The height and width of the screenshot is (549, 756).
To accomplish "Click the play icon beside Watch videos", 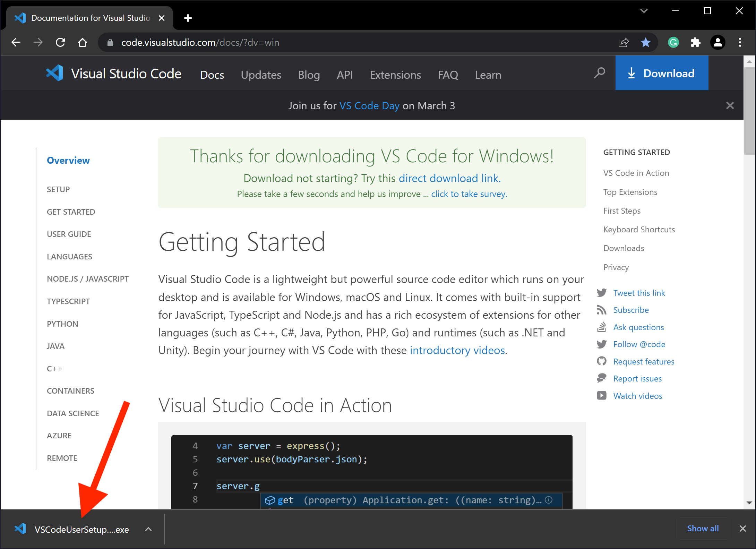I will pos(602,396).
